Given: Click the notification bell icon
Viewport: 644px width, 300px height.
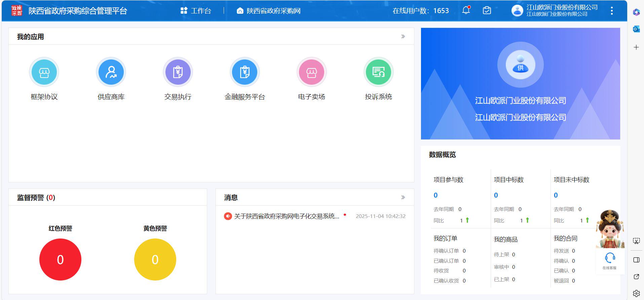Looking at the screenshot, I should pos(466,10).
